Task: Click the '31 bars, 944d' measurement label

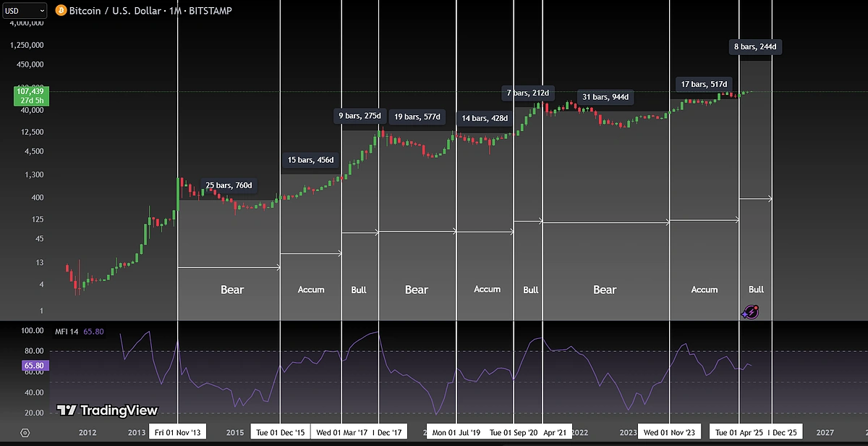Action: [x=605, y=97]
